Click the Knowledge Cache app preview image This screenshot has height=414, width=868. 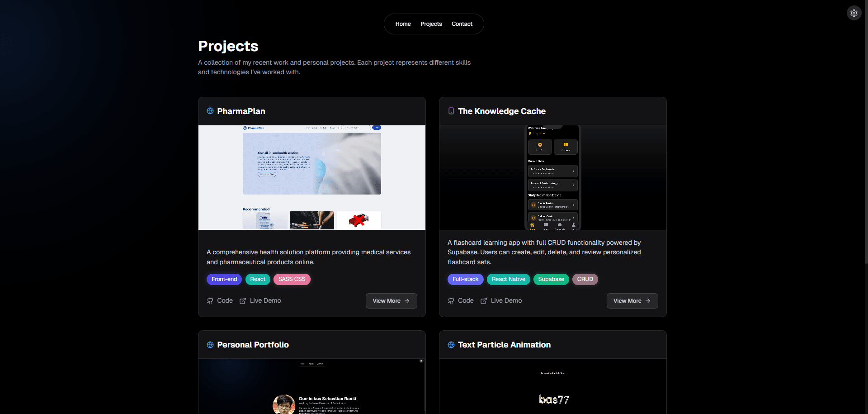tap(552, 177)
